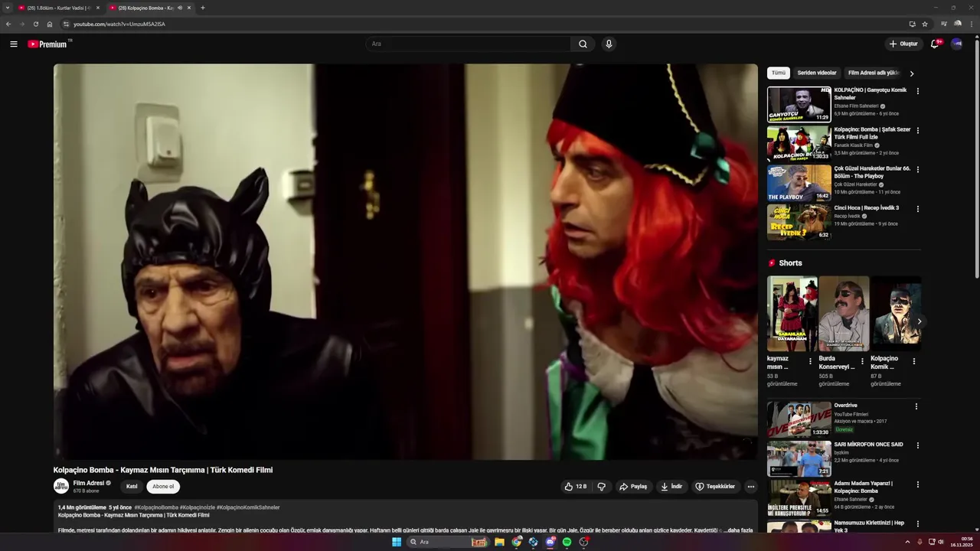Open File Explorer from taskbar

point(499,542)
